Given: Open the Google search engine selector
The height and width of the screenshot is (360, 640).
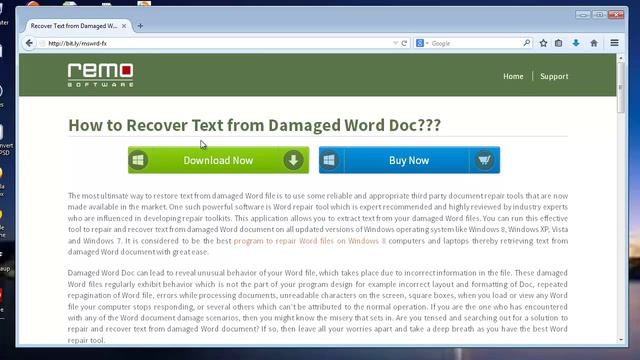Looking at the screenshot, I should point(422,43).
